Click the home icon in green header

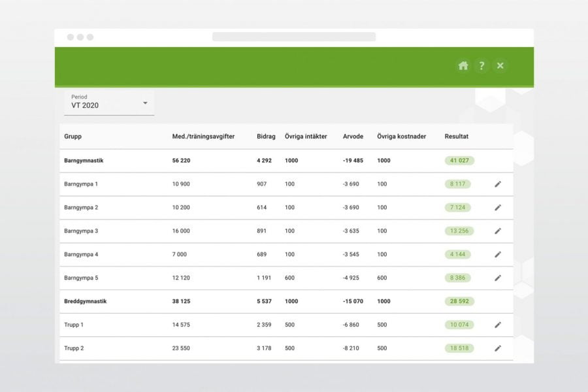[463, 65]
